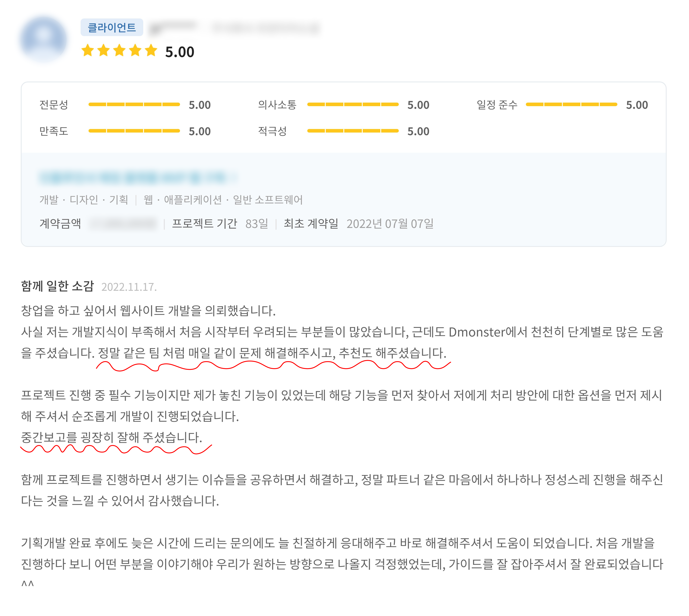Click the third yellow rating star
The height and width of the screenshot is (616, 689).
click(119, 51)
